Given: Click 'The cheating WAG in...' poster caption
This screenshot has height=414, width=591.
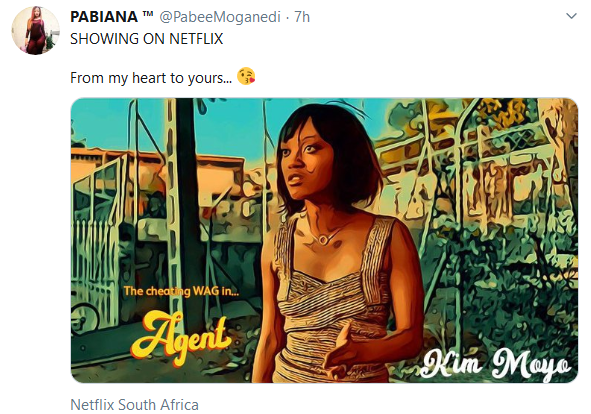Looking at the screenshot, I should pos(181,291).
